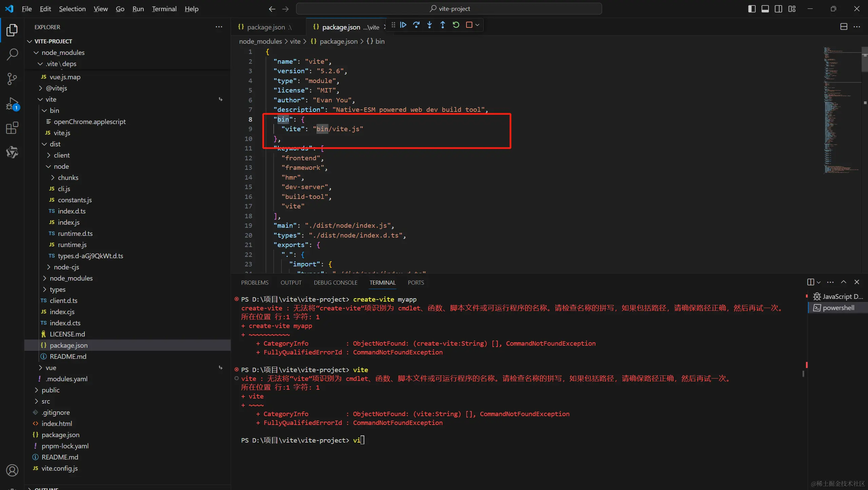Screen dimensions: 868x490
Task: Open the Extensions view
Action: 12,128
